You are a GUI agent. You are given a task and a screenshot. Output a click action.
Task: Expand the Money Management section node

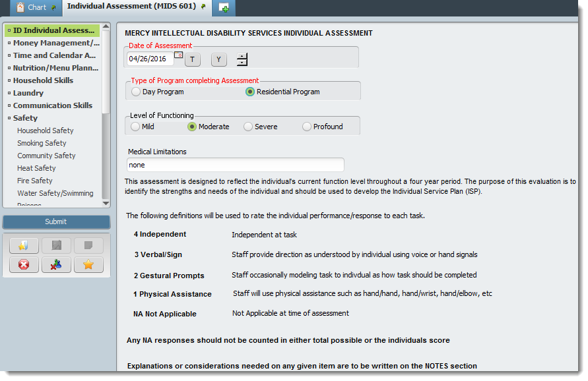click(x=9, y=43)
